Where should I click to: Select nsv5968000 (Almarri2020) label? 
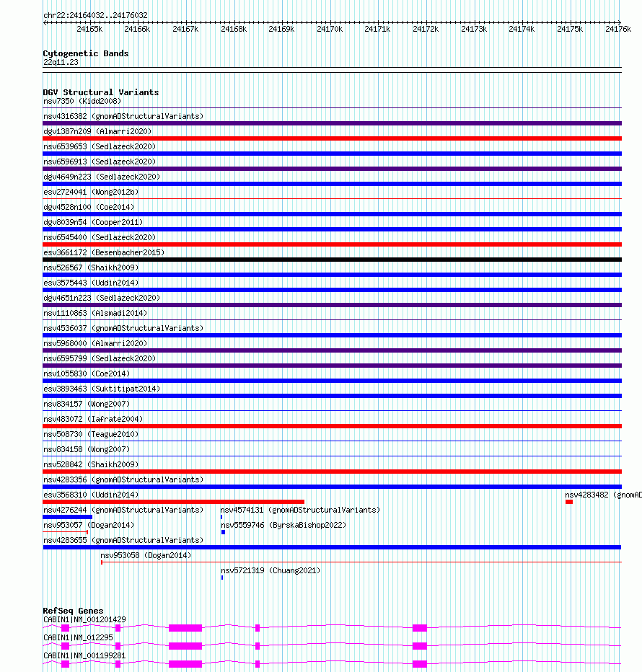point(95,343)
